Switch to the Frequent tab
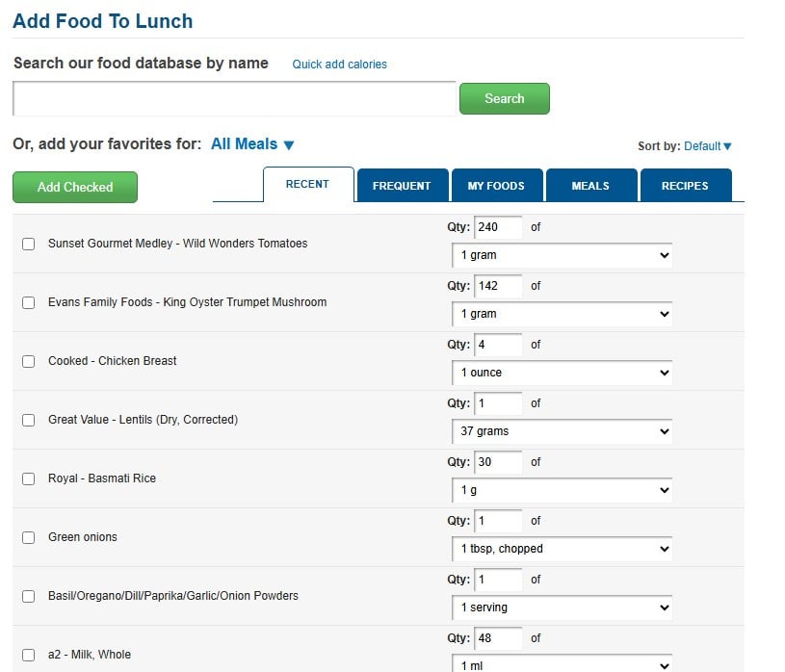This screenshot has width=785, height=672. pyautogui.click(x=402, y=186)
